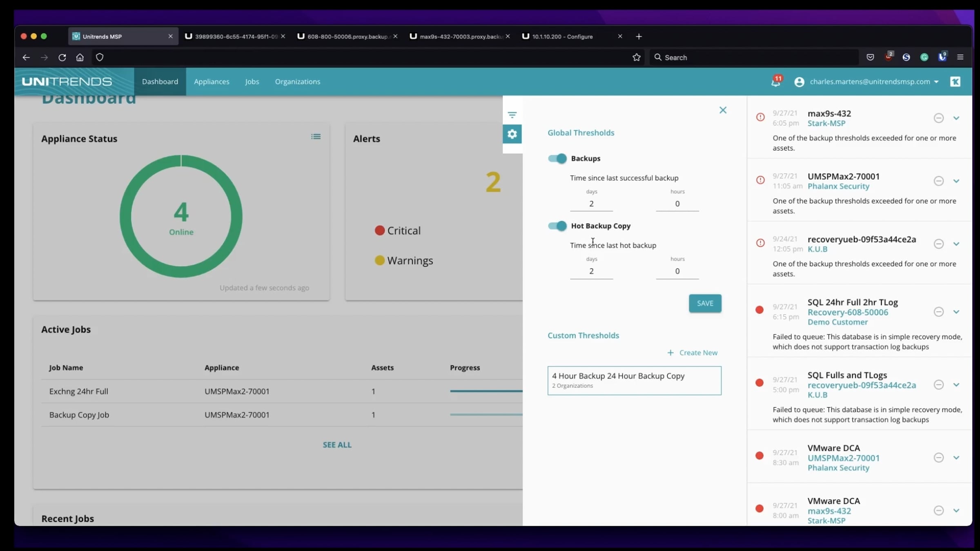Screen dimensions: 980x551
Task: Go to the browser home page
Action: coord(80,58)
